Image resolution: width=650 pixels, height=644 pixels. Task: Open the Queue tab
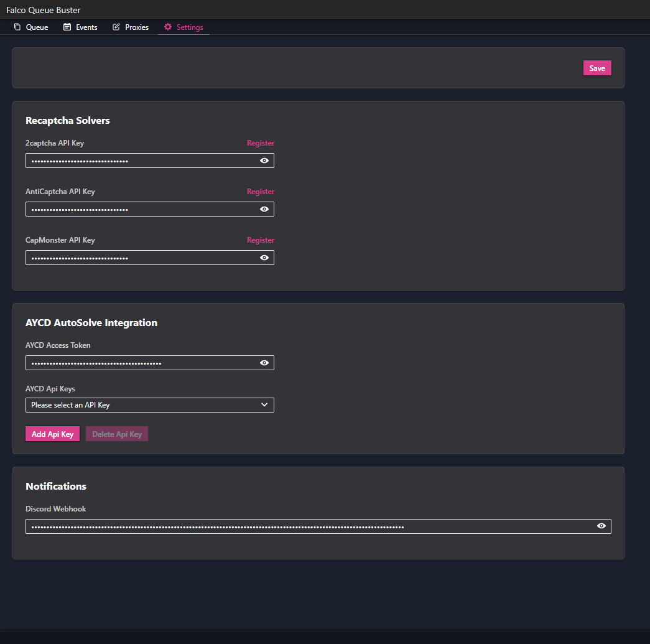[x=31, y=27]
